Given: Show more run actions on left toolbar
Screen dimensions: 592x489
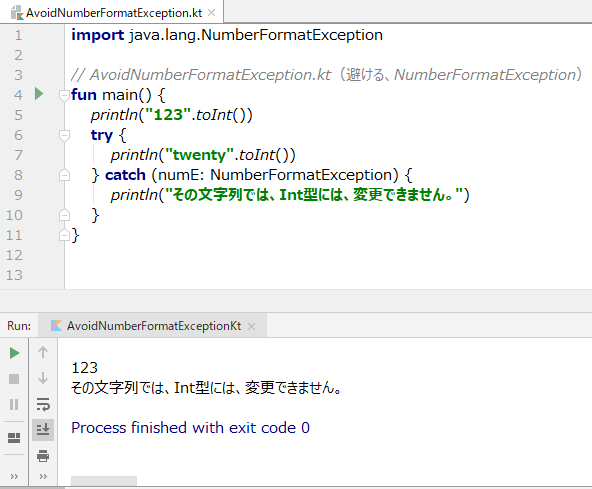Looking at the screenshot, I should coord(14,477).
